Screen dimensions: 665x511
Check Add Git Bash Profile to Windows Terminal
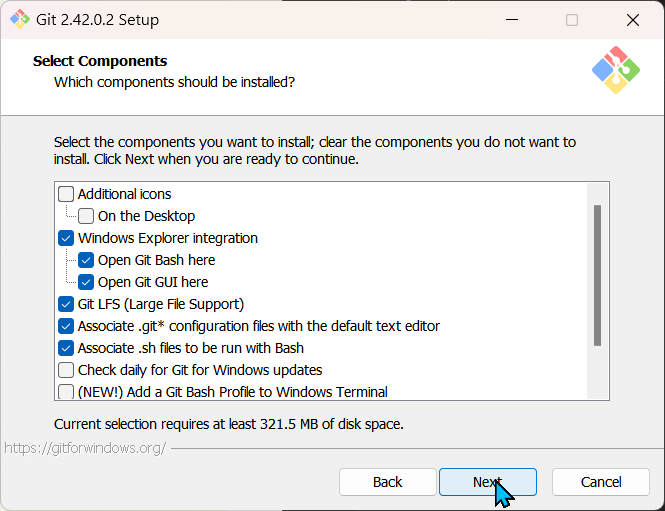[66, 392]
